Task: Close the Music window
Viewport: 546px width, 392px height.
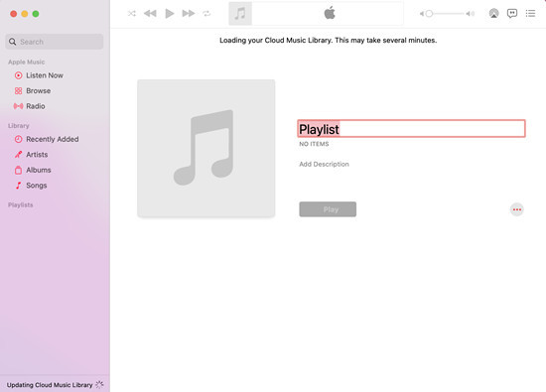Action: 14,14
